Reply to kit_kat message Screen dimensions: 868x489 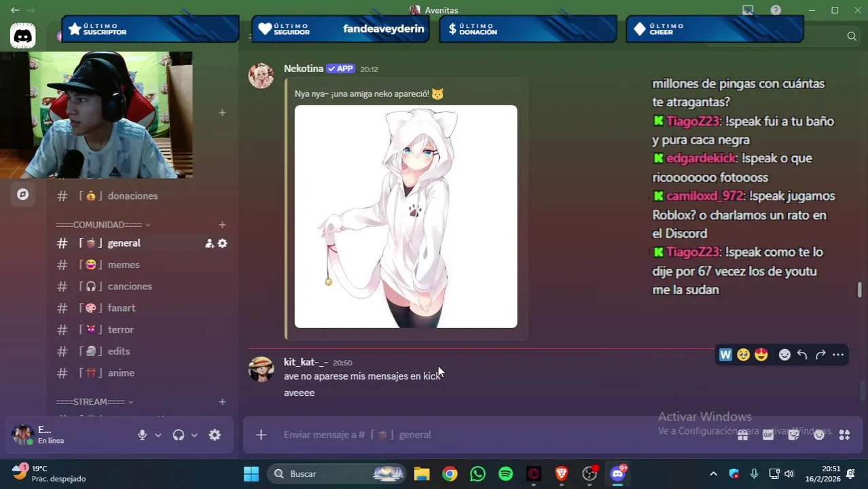(802, 355)
